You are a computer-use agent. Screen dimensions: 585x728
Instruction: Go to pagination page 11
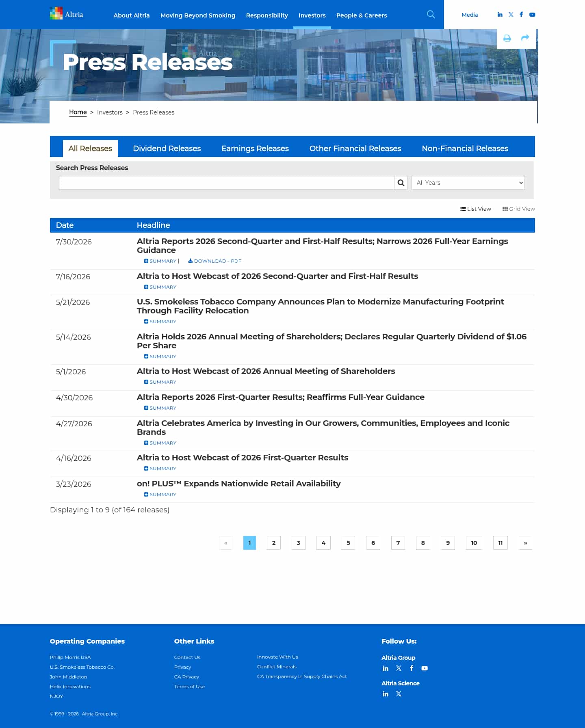click(500, 543)
